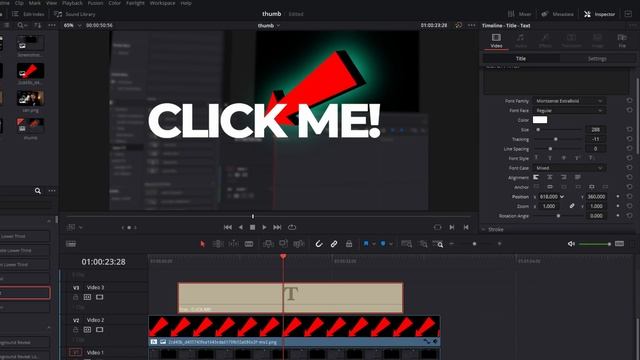The height and width of the screenshot is (360, 640).
Task: Open the marker color dropdown arrow
Action: [391, 244]
